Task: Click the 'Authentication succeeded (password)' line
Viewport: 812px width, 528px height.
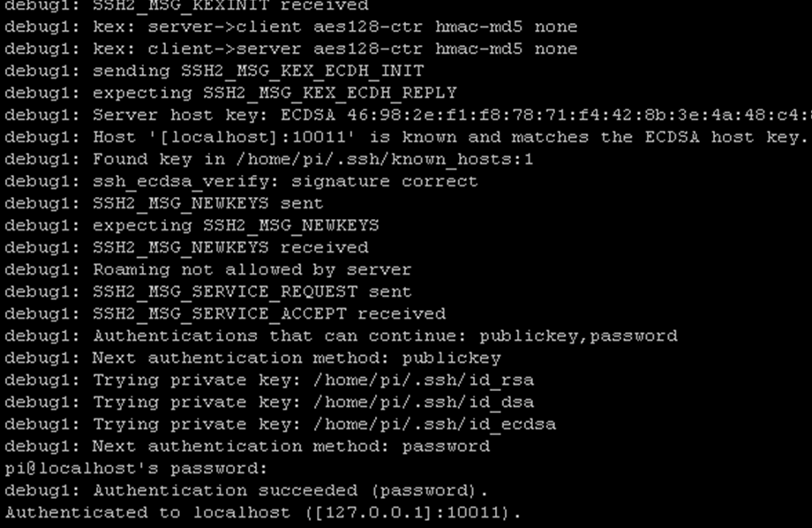Action: 246,491
